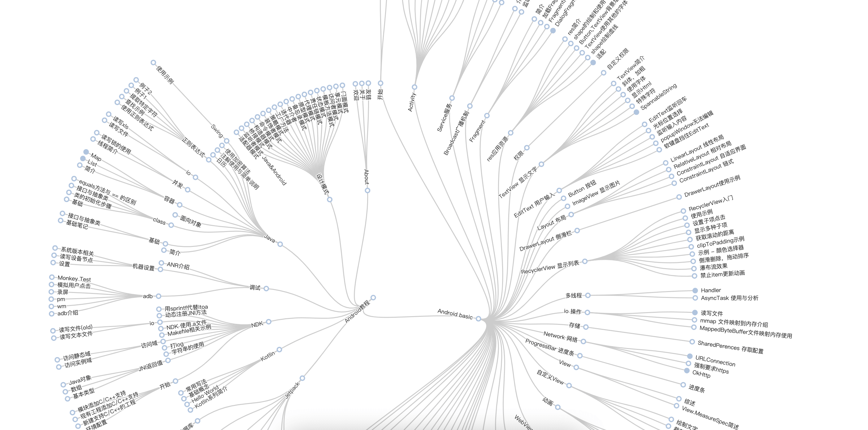Open the ProgressBar 进度条 node
This screenshot has width=868, height=430.
[580, 355]
